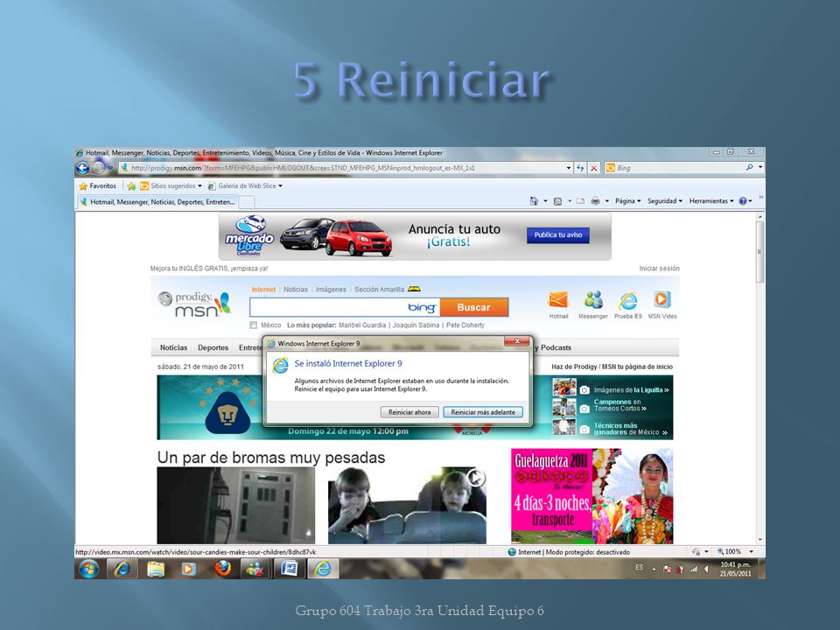Click the Help question mark icon
Screen dimensions: 840x630
tap(743, 201)
